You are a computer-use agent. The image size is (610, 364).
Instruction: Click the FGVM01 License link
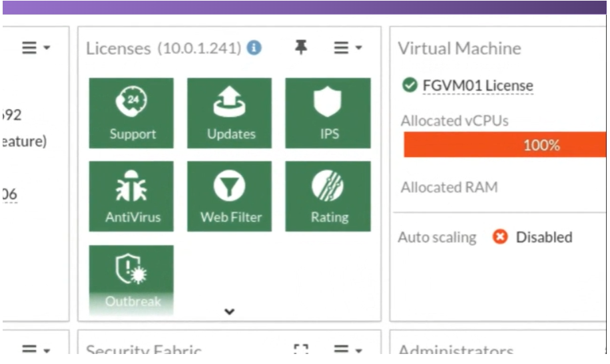pos(477,86)
